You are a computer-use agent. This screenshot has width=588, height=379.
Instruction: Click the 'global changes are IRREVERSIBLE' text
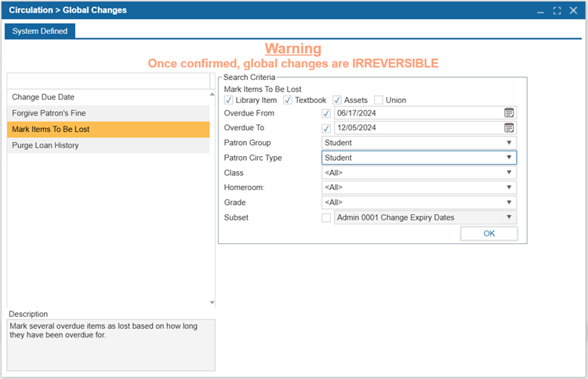[340, 64]
